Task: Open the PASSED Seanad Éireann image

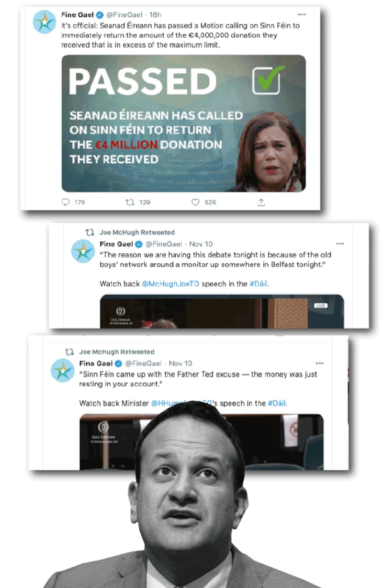Action: click(x=183, y=124)
